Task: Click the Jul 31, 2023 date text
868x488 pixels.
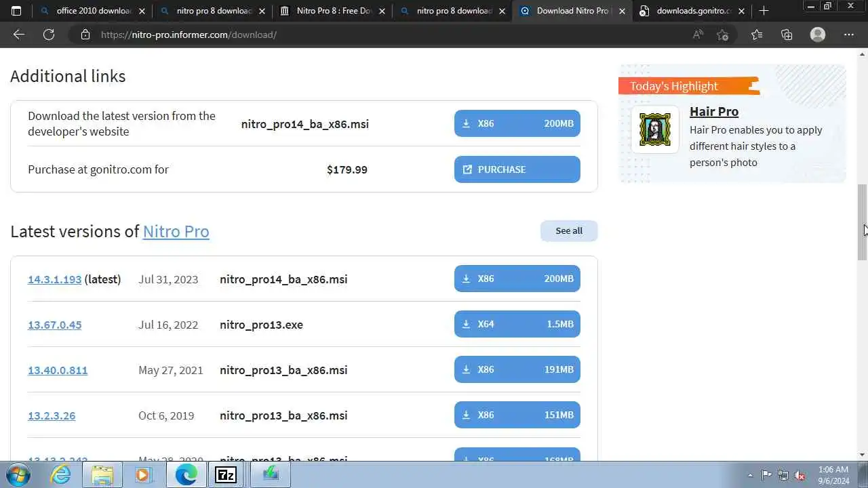Action: [x=168, y=279]
